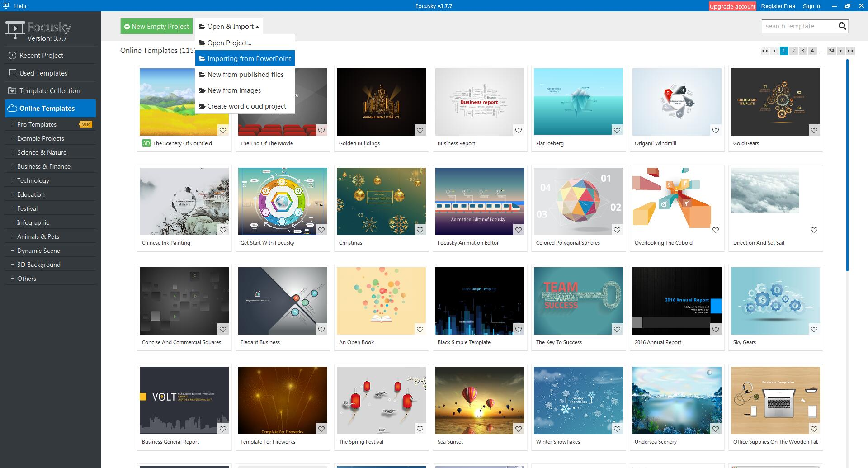This screenshot has width=868, height=468.
Task: Collapse the Open & Import dropdown
Action: pos(229,26)
